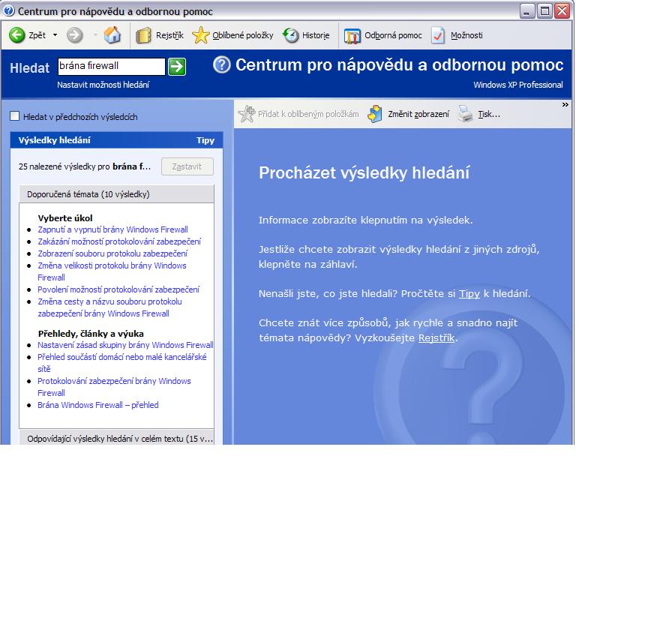
Task: Open Zakázání možností protokolování zabezpečení topic
Action: 119,241
